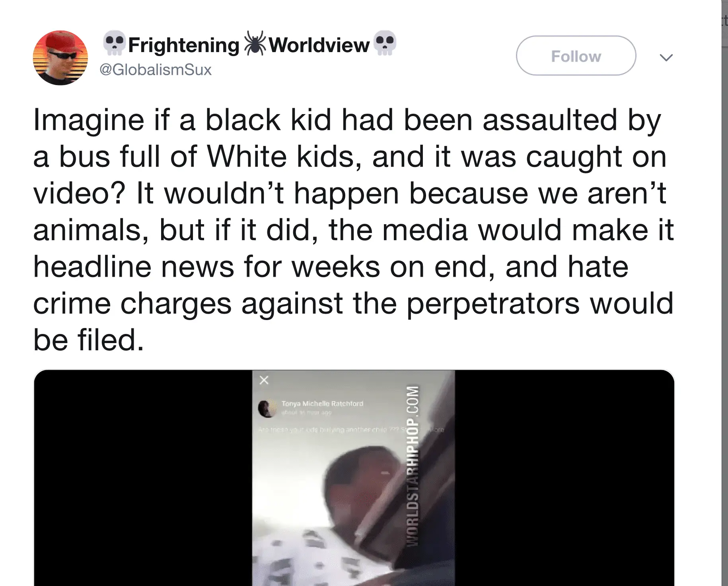Close the video overlay with X icon
Image resolution: width=728 pixels, height=586 pixels.
click(264, 380)
